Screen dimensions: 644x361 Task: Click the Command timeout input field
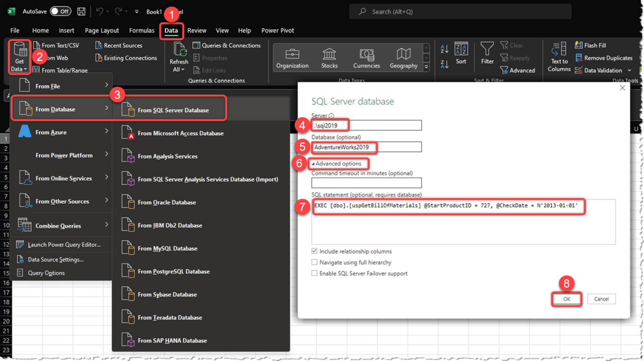point(366,183)
